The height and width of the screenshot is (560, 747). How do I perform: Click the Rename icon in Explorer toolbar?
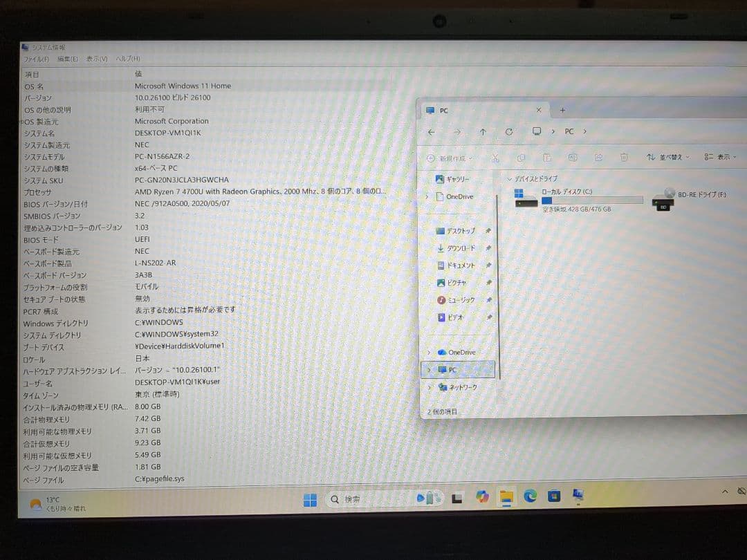pyautogui.click(x=573, y=157)
